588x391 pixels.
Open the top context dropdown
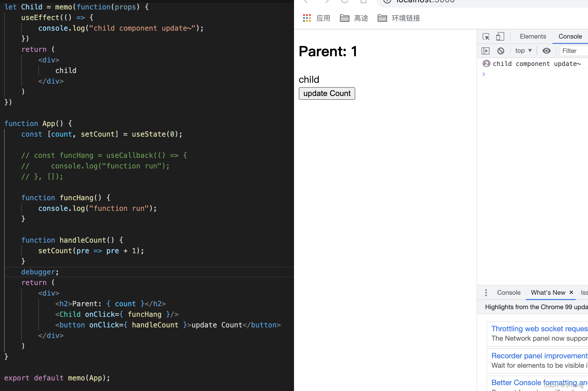click(x=523, y=51)
